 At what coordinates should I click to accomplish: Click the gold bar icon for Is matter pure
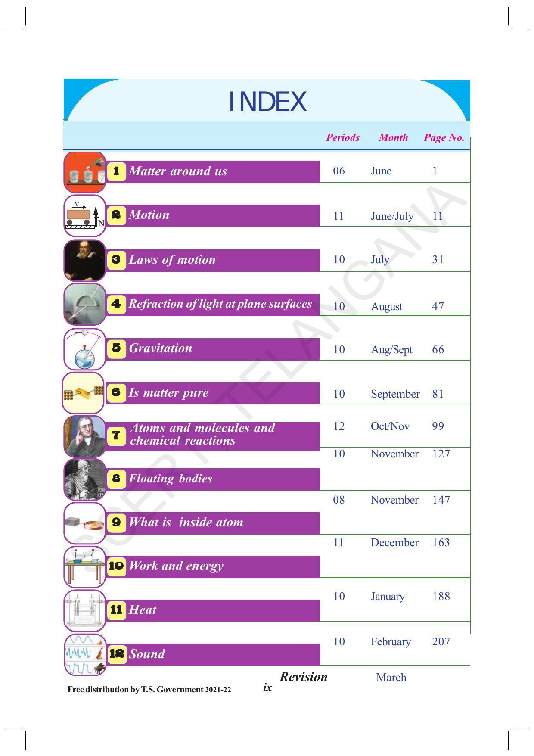(84, 393)
